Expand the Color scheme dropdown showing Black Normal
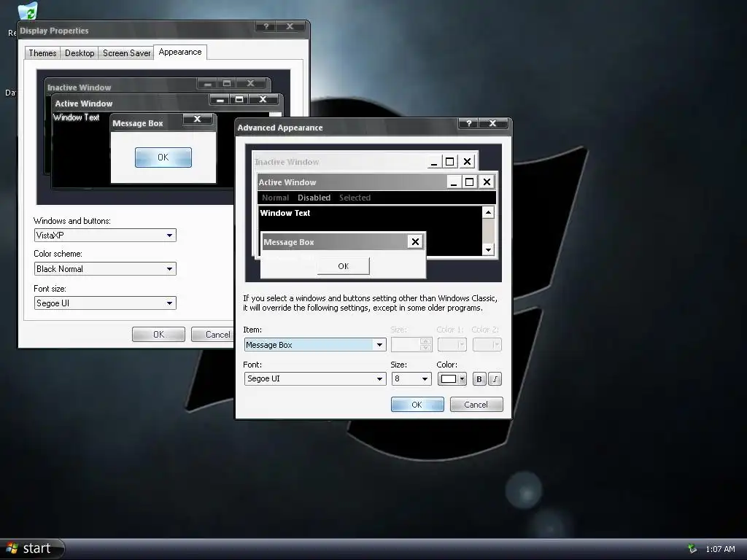This screenshot has width=747, height=560. (105, 269)
